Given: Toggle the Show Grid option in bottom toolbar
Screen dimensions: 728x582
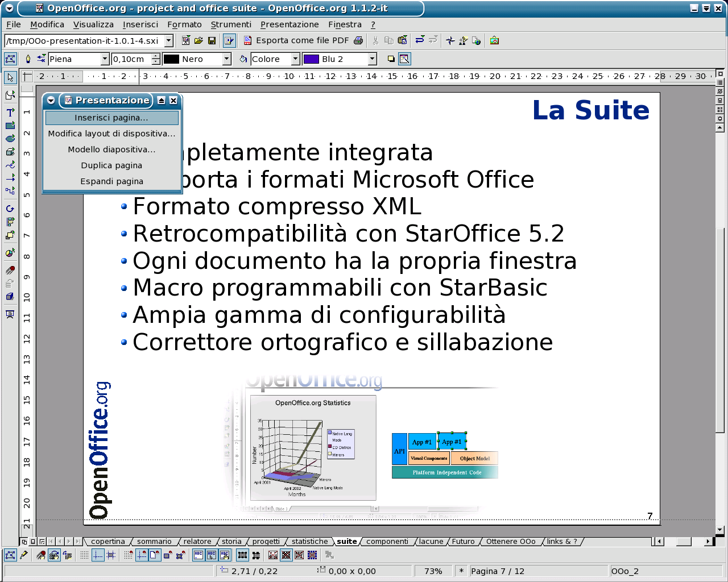Looking at the screenshot, I should [x=84, y=555].
